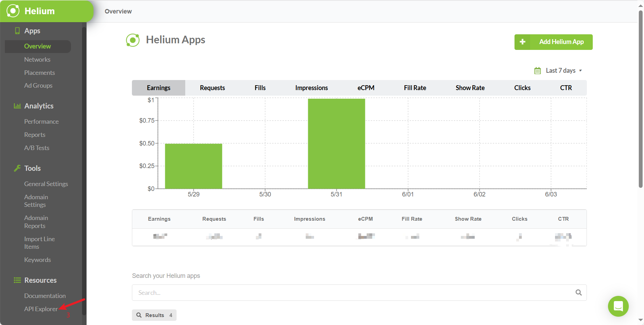Click into the Helium apps search field
This screenshot has height=325, width=644.
(312, 292)
